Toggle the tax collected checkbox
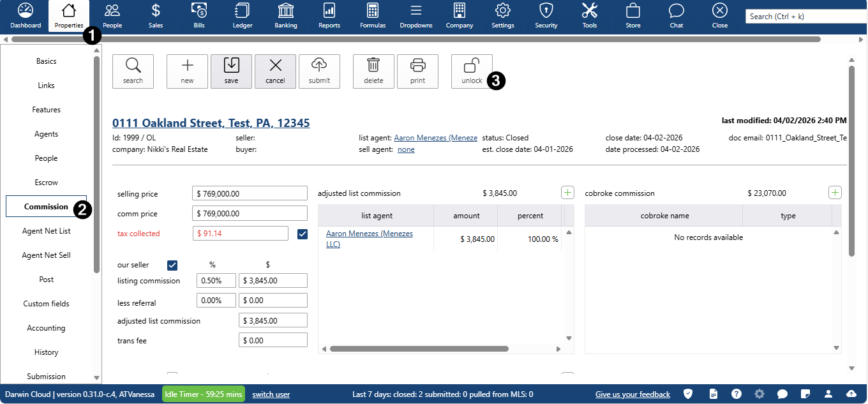Viewport: 868px width, 404px height. point(303,234)
